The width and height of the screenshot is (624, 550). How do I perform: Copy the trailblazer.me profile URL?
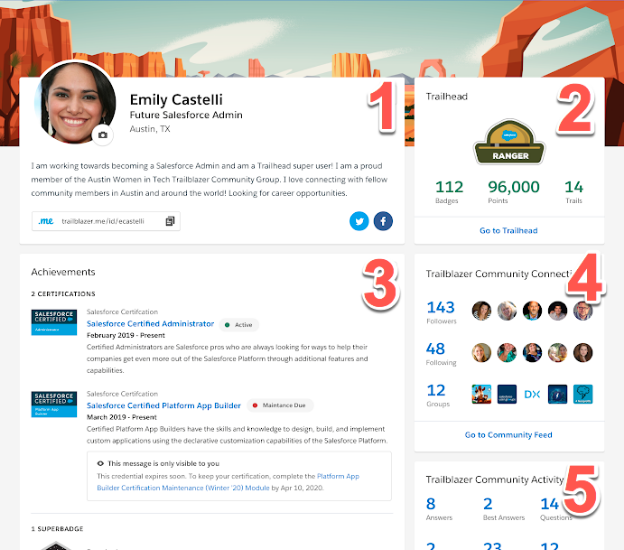coord(170,221)
